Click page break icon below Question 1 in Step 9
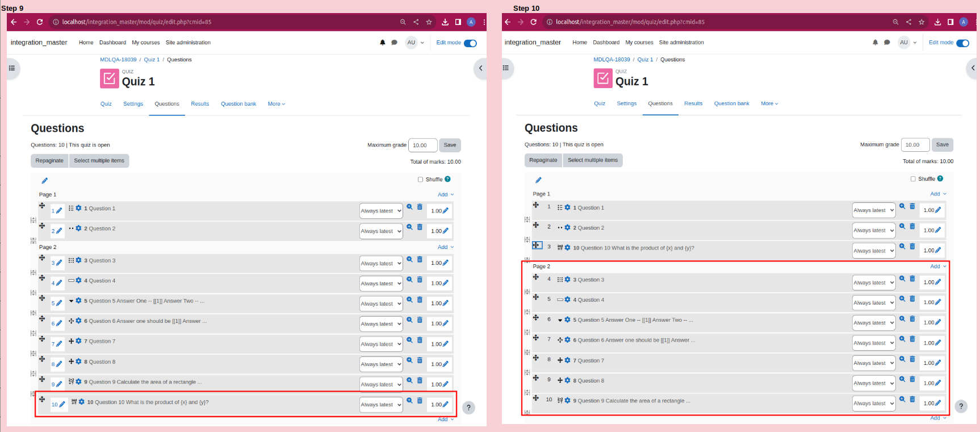Viewport: 980px width, 432px height. [33, 220]
